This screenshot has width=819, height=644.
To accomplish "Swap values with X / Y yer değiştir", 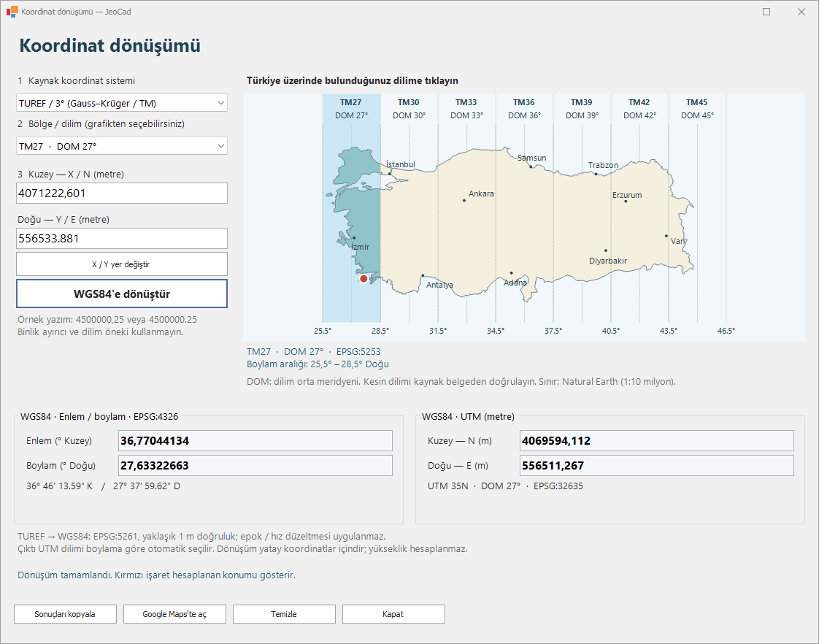I will pos(122,264).
